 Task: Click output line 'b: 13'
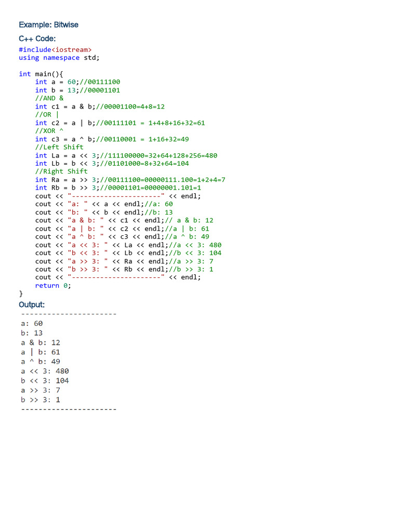coord(32,333)
